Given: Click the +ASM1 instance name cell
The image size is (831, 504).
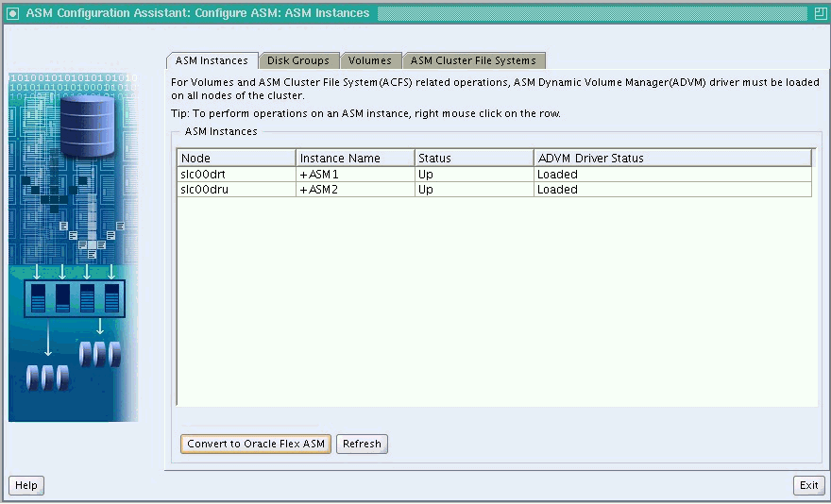Looking at the screenshot, I should pos(355,175).
